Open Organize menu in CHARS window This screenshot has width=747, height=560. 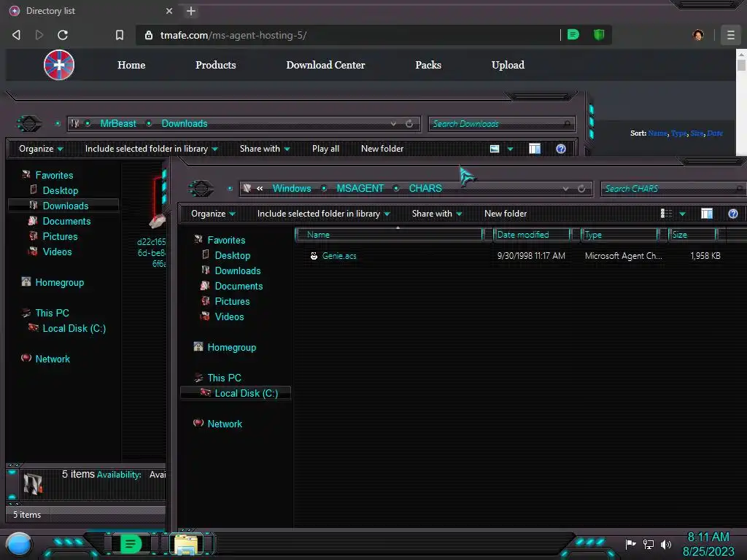pyautogui.click(x=213, y=214)
